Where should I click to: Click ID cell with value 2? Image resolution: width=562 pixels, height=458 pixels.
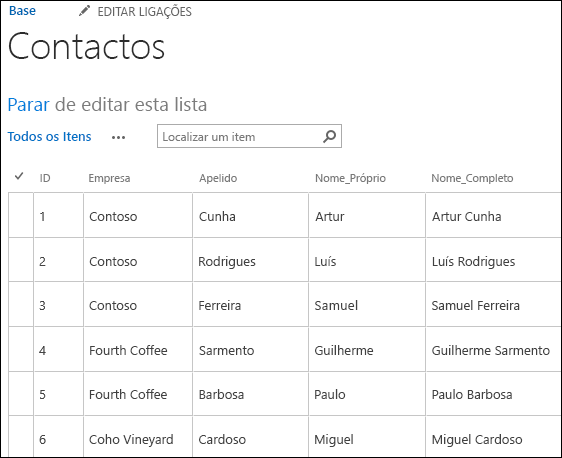tap(59, 260)
